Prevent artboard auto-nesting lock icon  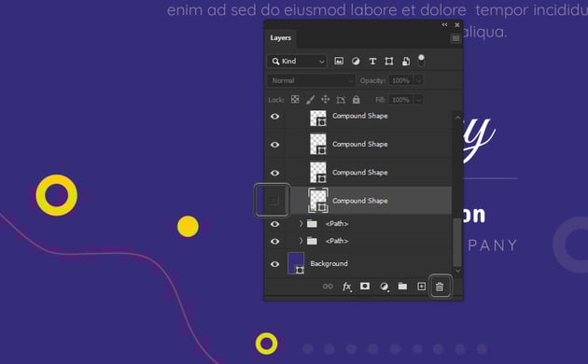(x=341, y=100)
